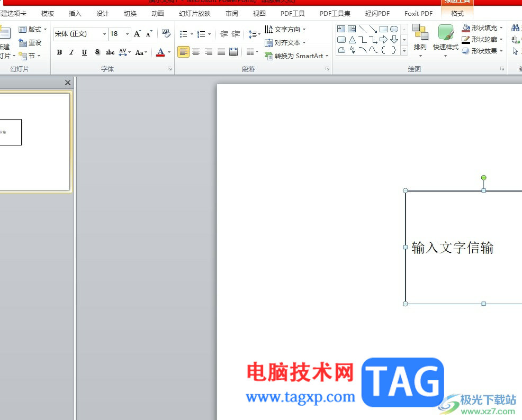Select the curve shape

point(373,50)
